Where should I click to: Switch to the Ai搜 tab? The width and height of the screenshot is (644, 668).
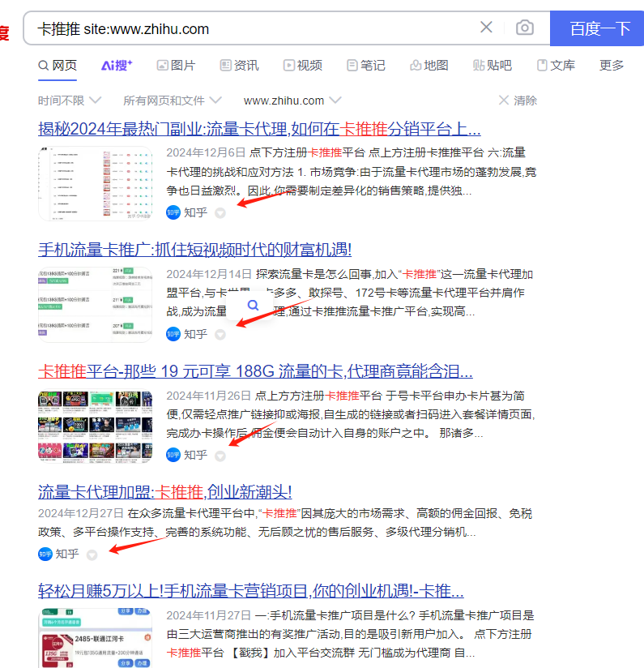[x=117, y=65]
